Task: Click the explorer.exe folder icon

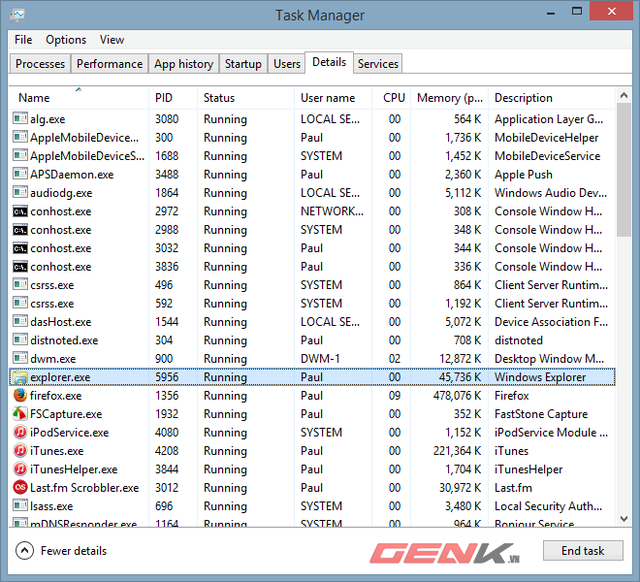Action: coord(20,378)
